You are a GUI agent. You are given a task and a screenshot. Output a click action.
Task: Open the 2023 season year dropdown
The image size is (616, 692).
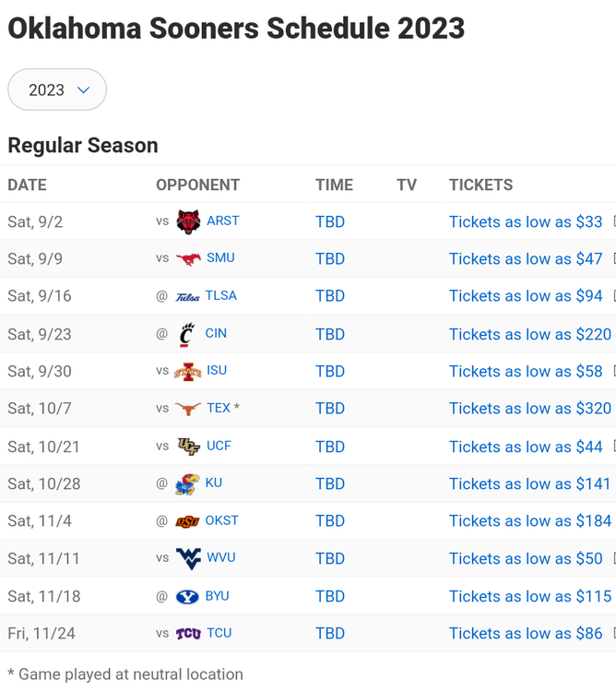[57, 89]
